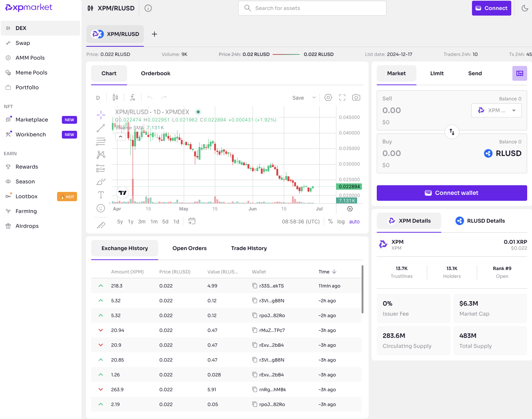The image size is (532, 419).
Task: Take chart snapshot with camera icon
Action: (x=356, y=97)
